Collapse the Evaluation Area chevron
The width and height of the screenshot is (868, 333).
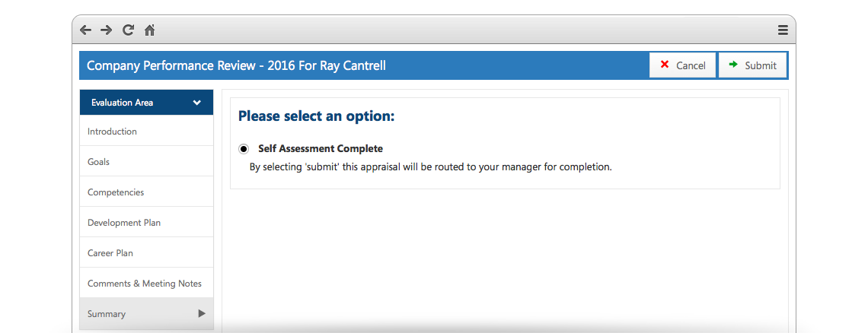coord(197,103)
